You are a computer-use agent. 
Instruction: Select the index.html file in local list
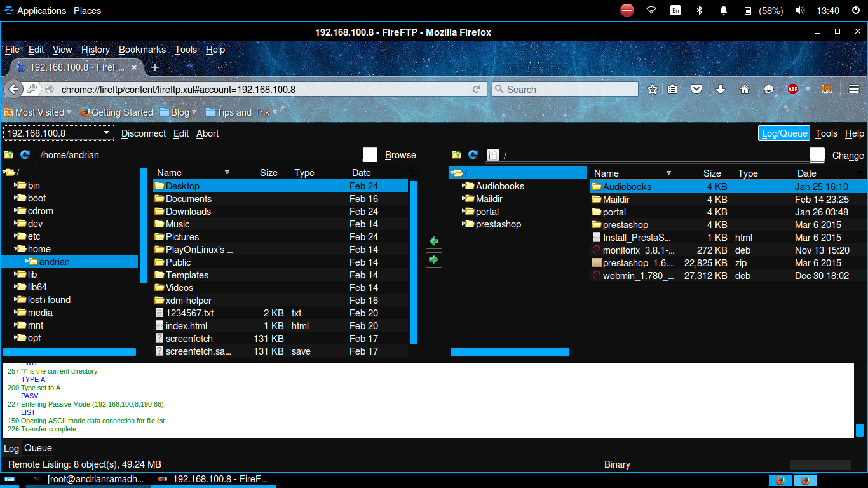pos(281,326)
